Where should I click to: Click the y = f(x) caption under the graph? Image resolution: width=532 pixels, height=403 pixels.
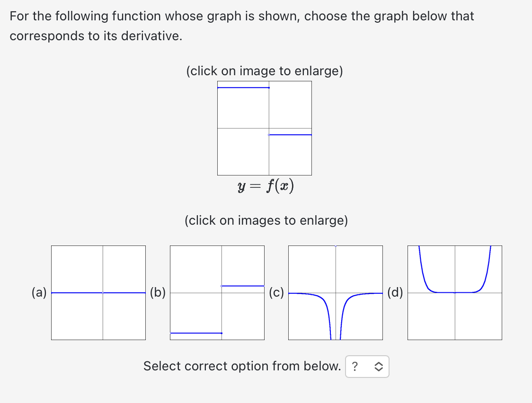coord(266,185)
